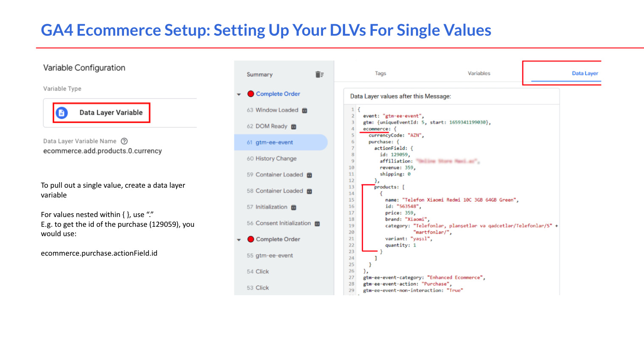Click the tag icon next to DOM Ready
644x361 pixels.
(293, 127)
